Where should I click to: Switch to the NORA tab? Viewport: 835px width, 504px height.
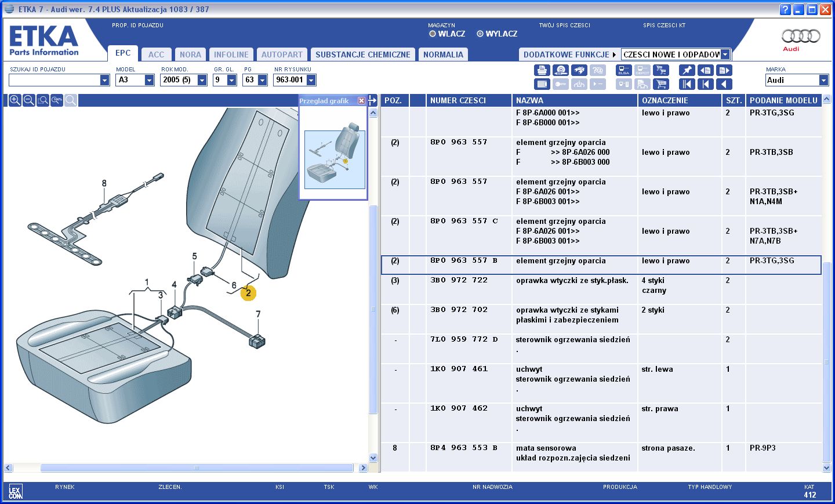click(190, 55)
